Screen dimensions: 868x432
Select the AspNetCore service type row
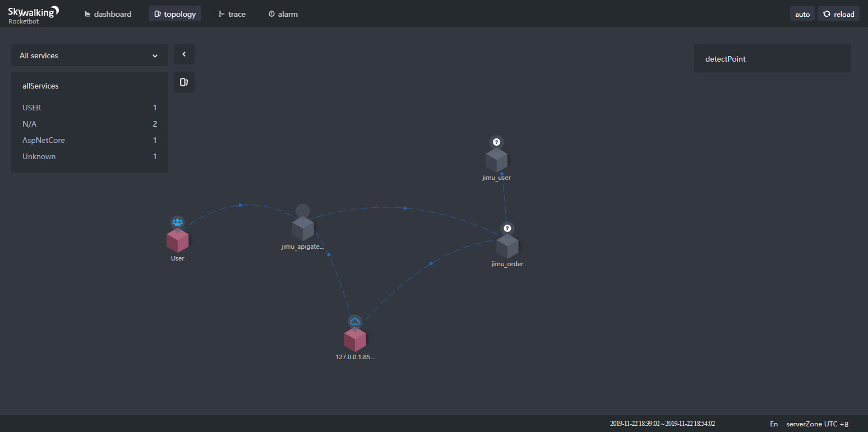[x=90, y=140]
